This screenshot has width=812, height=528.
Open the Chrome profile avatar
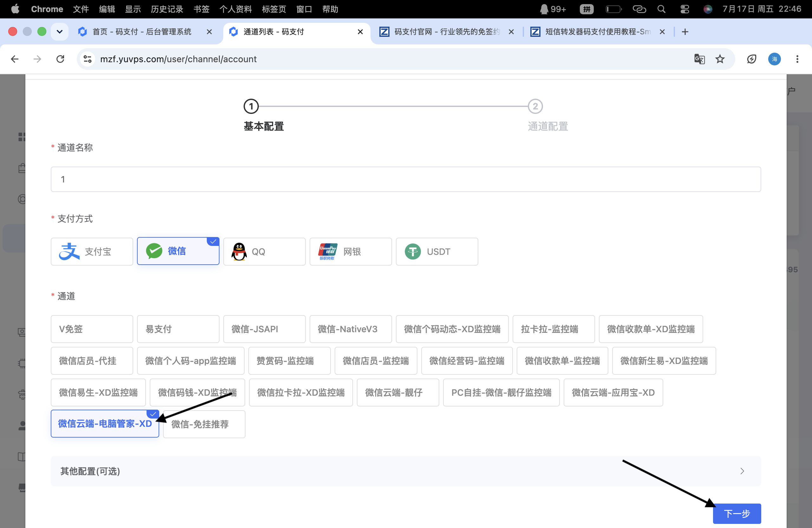point(775,59)
